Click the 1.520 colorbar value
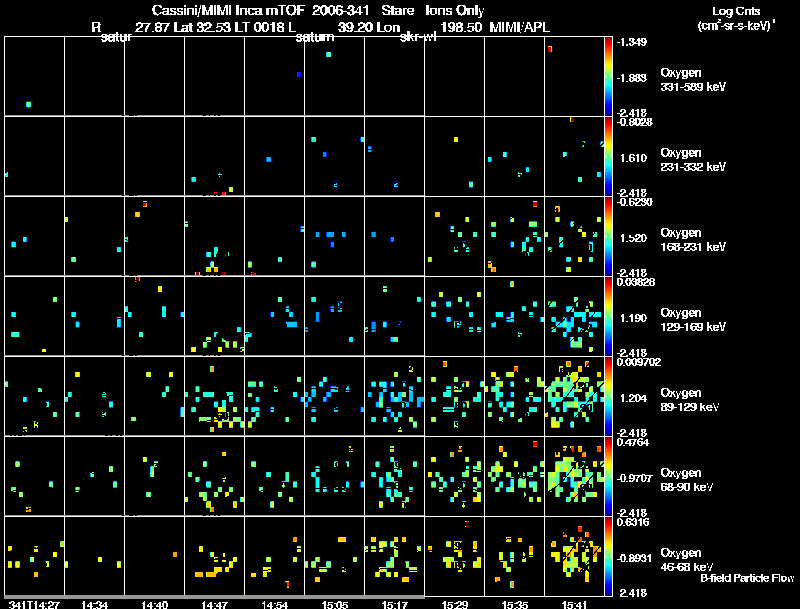 [633, 238]
